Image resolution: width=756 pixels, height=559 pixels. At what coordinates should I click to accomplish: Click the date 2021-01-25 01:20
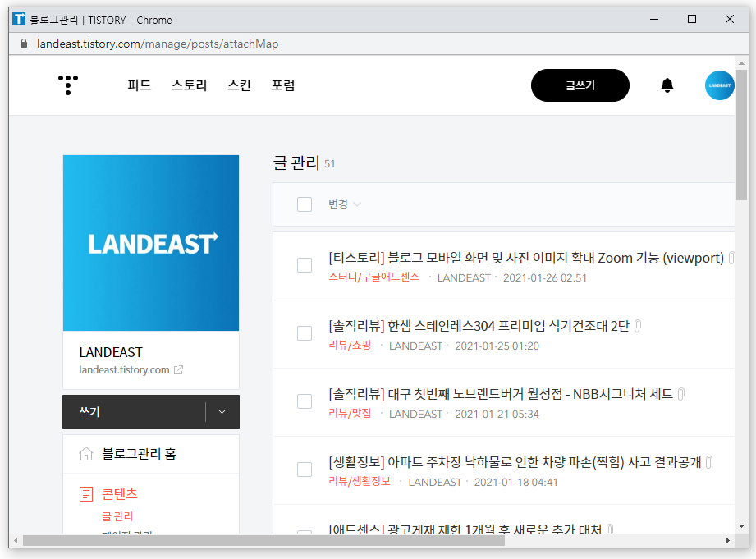(x=497, y=346)
